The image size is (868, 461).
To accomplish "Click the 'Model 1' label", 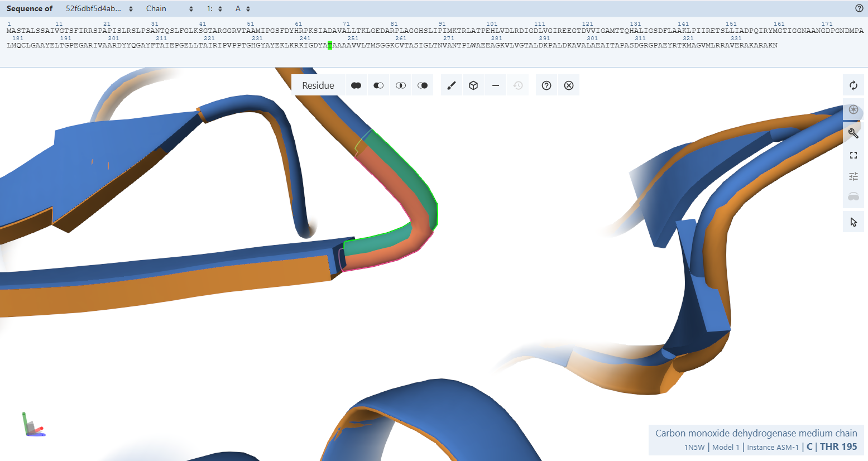I will click(x=726, y=447).
